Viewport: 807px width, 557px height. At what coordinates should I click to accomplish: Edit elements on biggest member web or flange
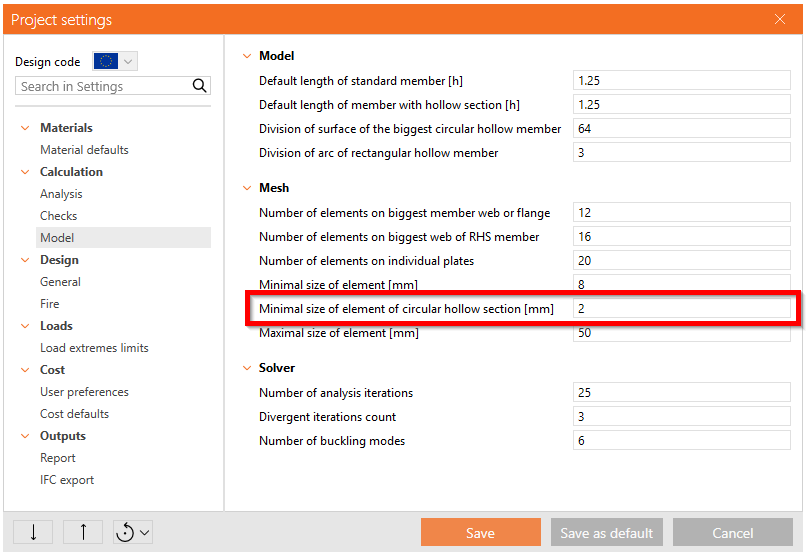coord(681,212)
